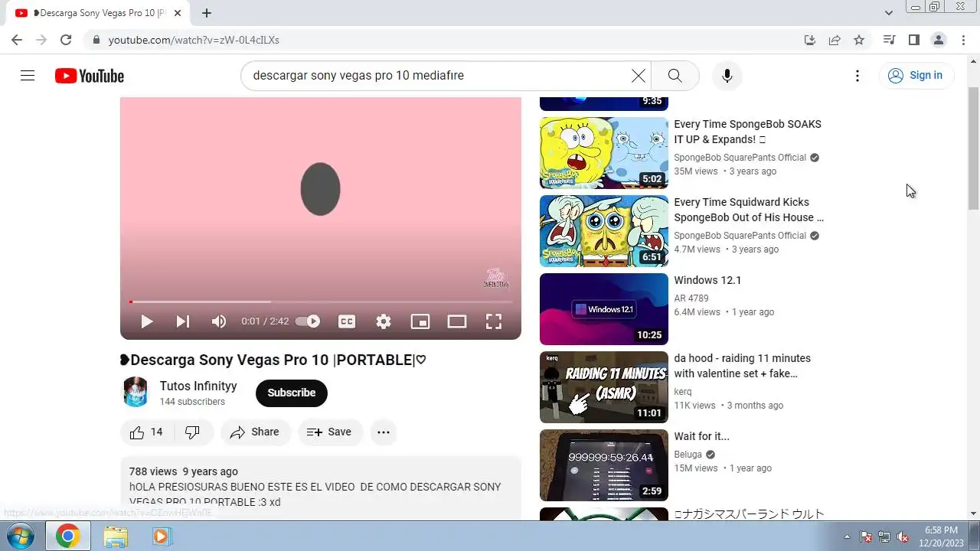
Task: Switch to theater mode
Action: pyautogui.click(x=457, y=321)
